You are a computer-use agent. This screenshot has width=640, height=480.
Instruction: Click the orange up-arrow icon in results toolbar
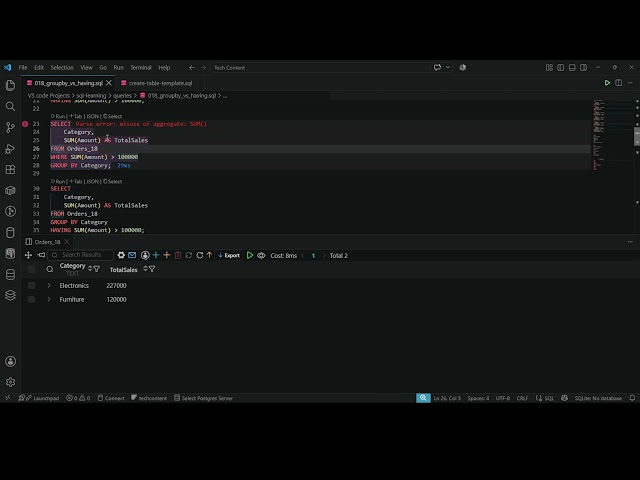pyautogui.click(x=209, y=255)
